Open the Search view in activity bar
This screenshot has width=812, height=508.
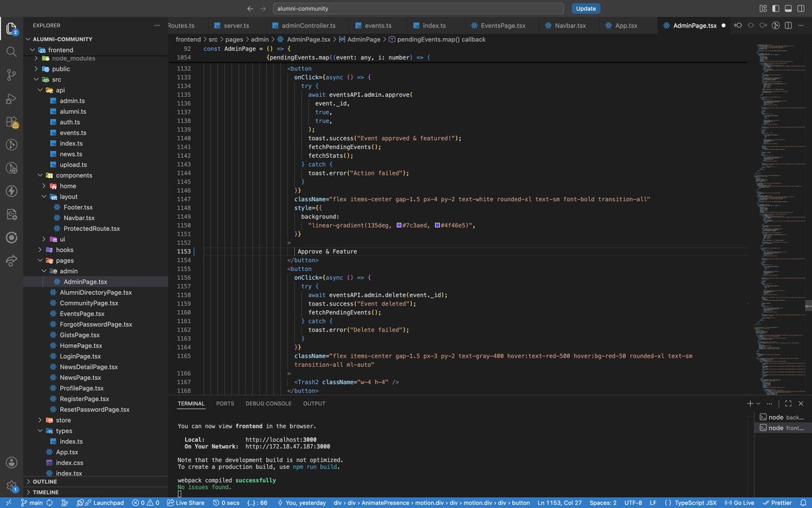[12, 51]
